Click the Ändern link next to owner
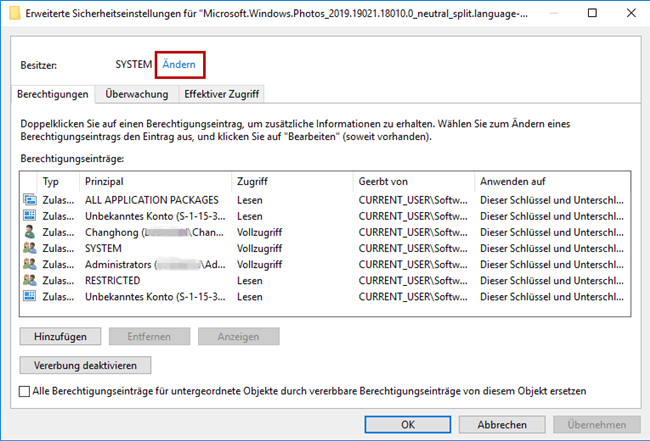This screenshot has width=650, height=441. (178, 64)
